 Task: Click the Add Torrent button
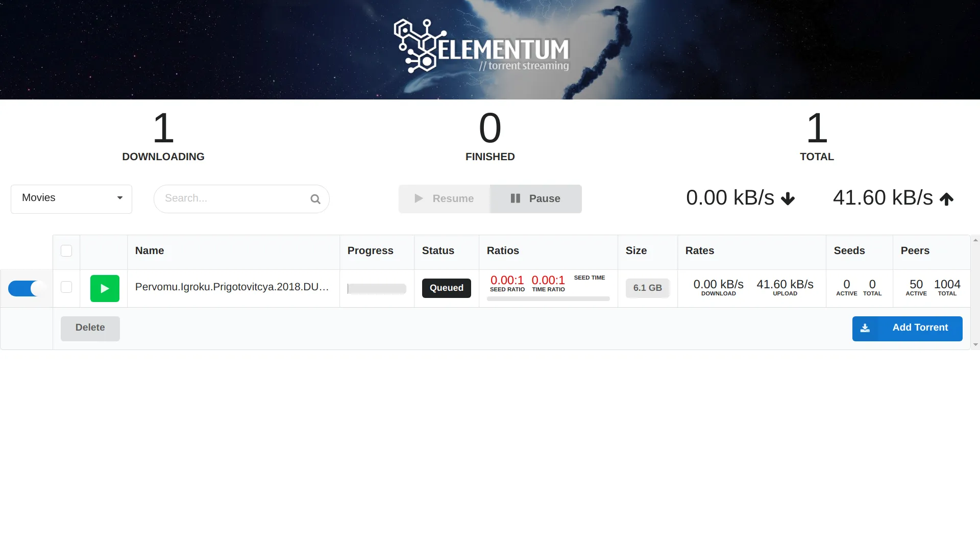(x=907, y=328)
